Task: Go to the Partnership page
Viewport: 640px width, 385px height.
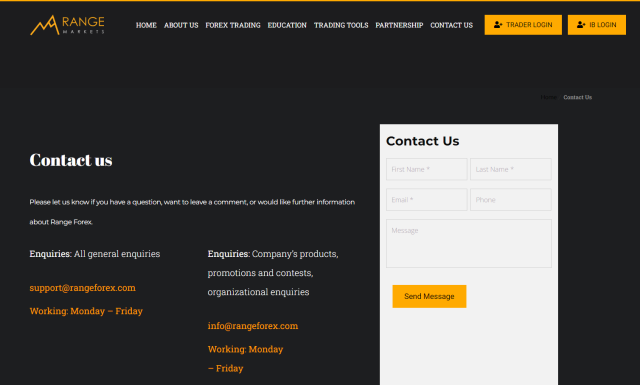Action: click(x=399, y=25)
